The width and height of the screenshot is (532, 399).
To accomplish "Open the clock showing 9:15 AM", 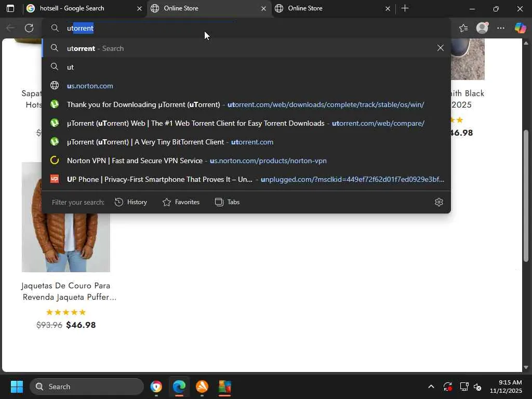I will (x=506, y=387).
